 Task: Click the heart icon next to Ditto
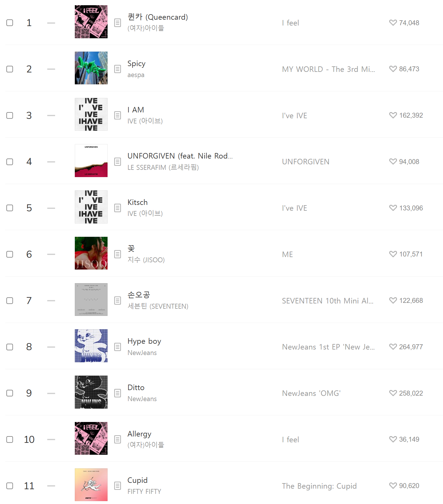[x=393, y=393]
